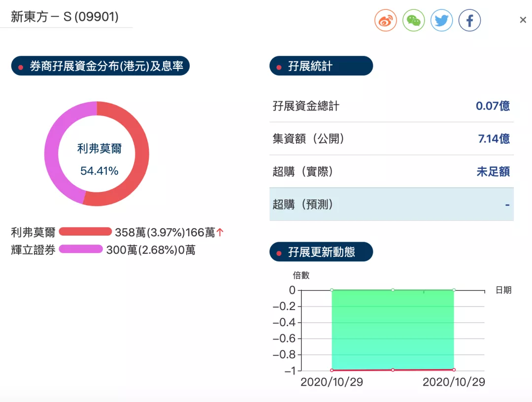The height and width of the screenshot is (402, 532).
Task: Click 輝立證券 pink legend bar
Action: pos(81,249)
